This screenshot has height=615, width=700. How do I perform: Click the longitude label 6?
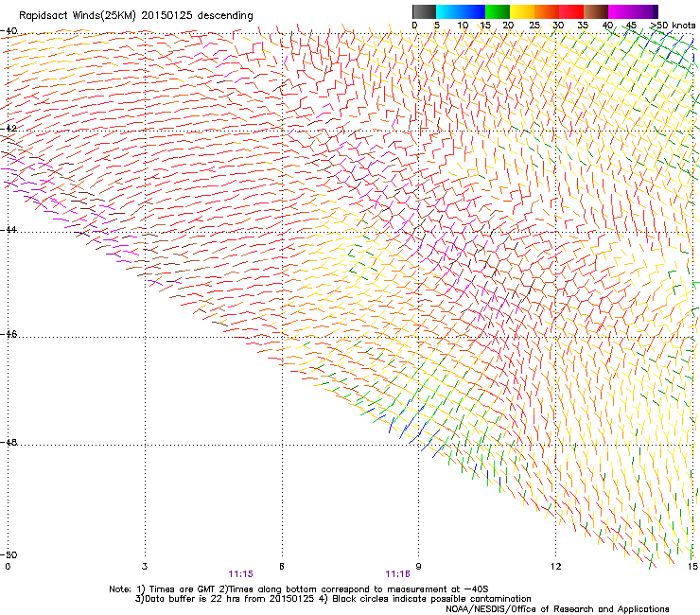click(x=282, y=567)
